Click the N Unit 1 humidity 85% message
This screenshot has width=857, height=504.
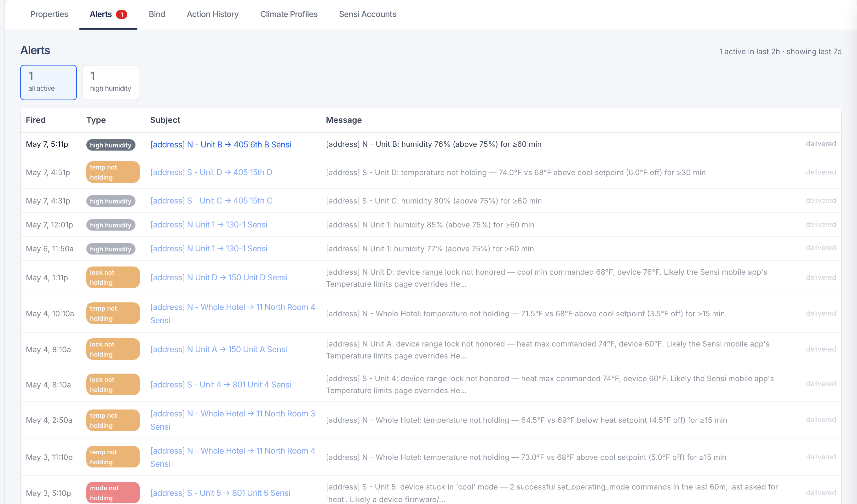430,225
